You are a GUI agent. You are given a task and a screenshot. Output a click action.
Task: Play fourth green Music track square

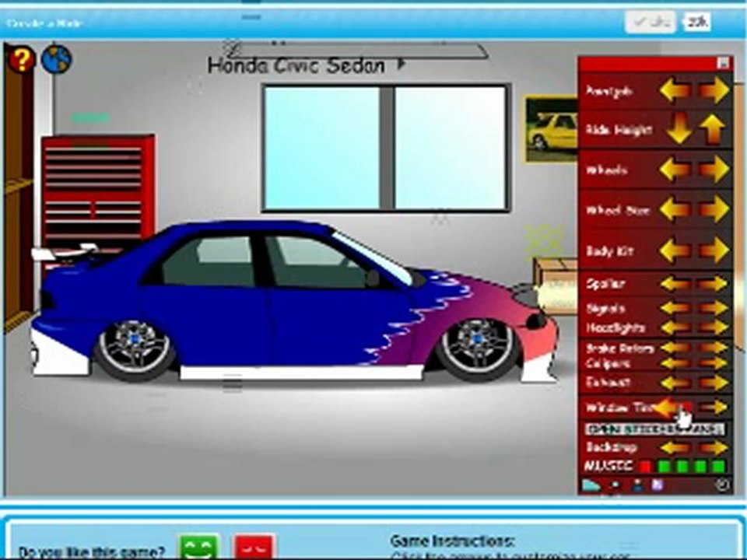coord(718,466)
